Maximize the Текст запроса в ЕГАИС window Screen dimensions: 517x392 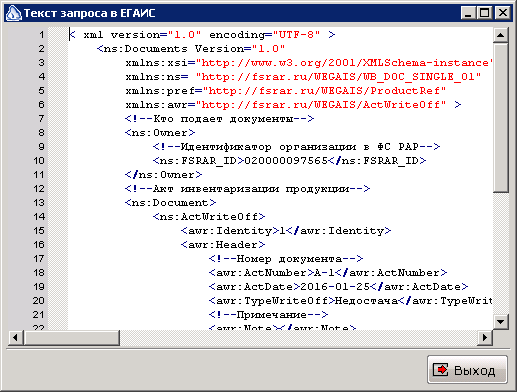click(x=484, y=13)
